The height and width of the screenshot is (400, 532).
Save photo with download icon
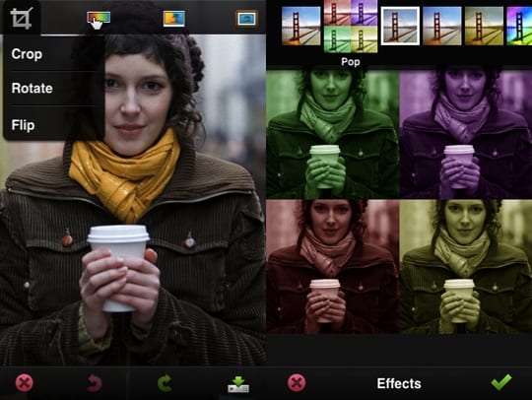click(238, 384)
